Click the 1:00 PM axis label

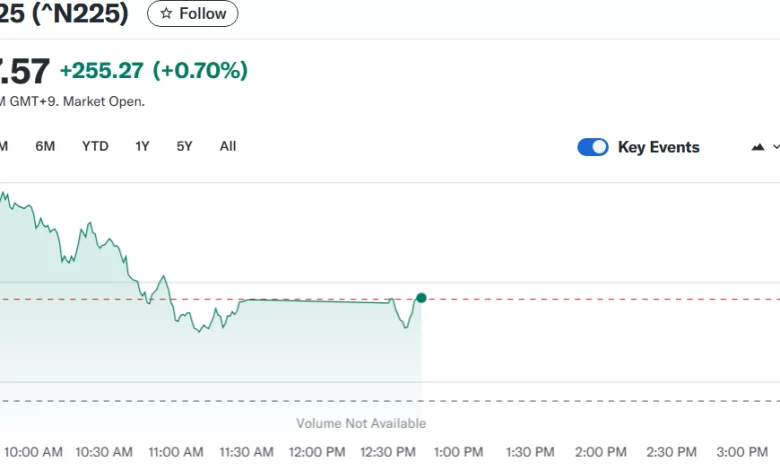point(459,452)
